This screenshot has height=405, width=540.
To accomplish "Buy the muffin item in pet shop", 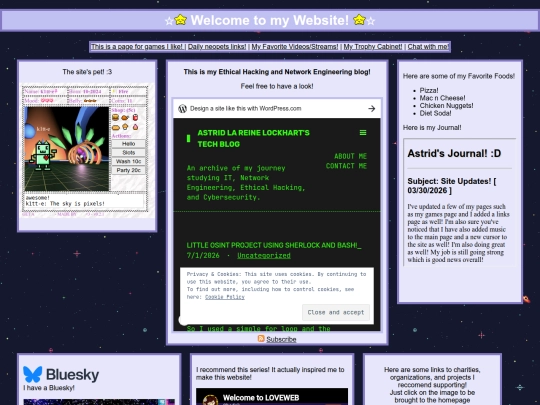I will pyautogui.click(x=125, y=127).
